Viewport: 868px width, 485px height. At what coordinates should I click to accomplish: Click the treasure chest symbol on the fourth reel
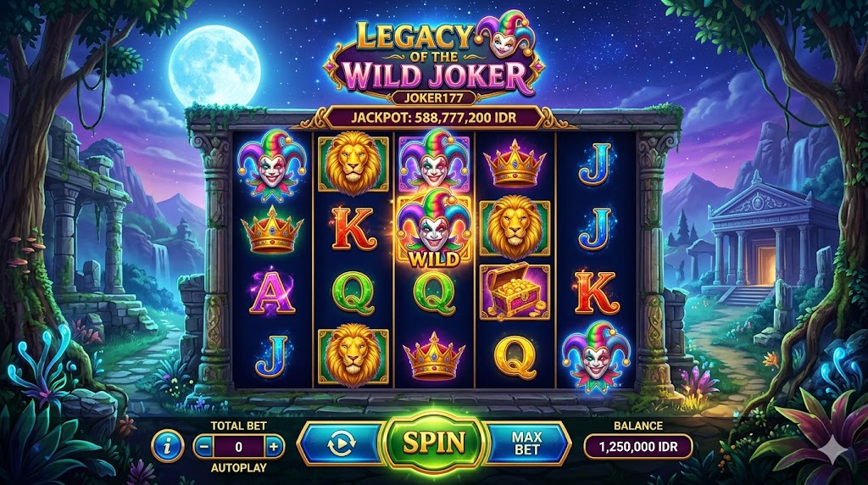click(515, 292)
